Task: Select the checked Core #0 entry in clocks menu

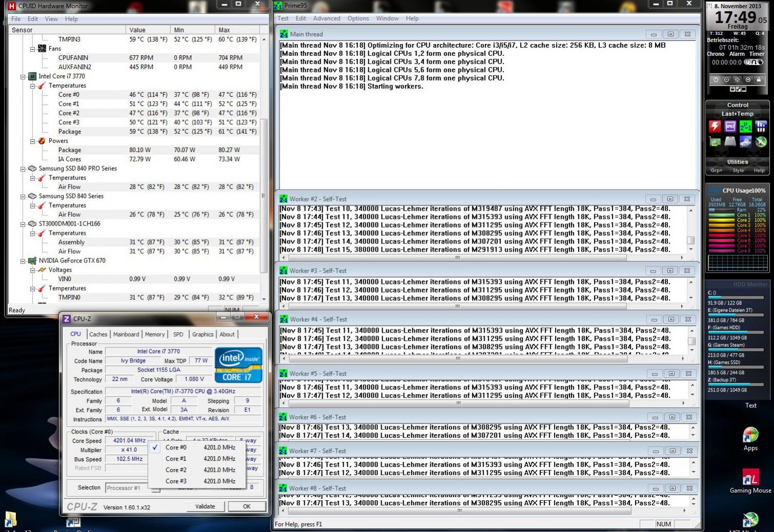Action: [x=197, y=447]
